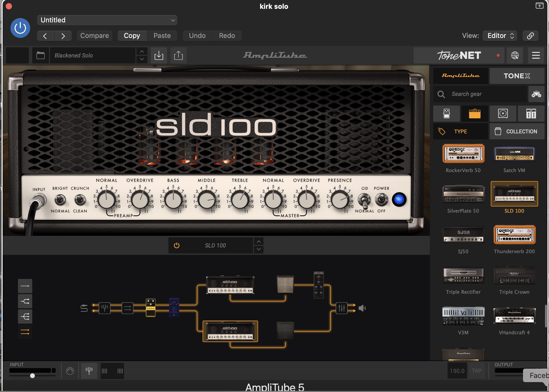Select the three-way split signal routing

(x=25, y=317)
